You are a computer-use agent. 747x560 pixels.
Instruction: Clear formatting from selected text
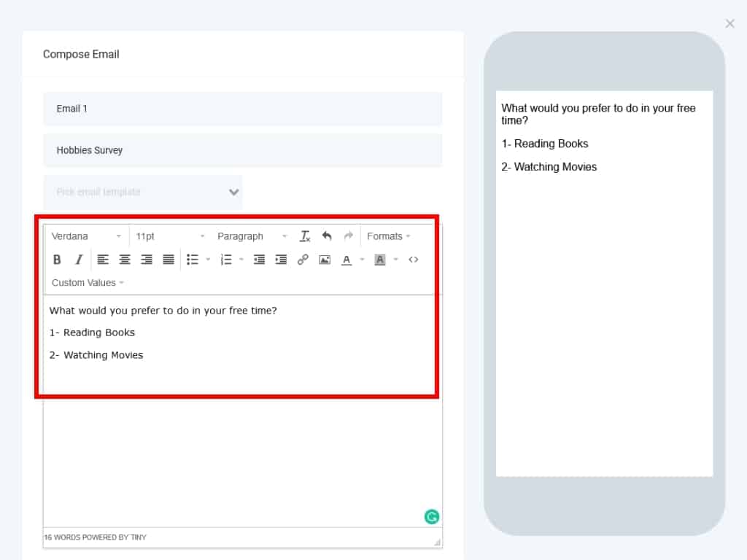305,236
